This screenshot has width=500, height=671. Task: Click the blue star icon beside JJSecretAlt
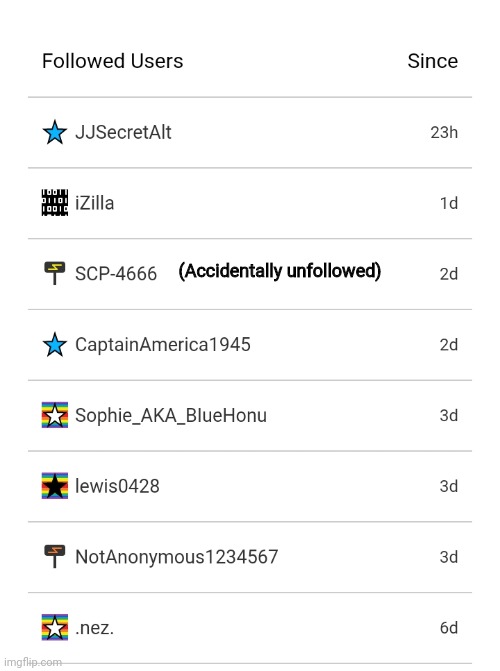click(x=55, y=132)
